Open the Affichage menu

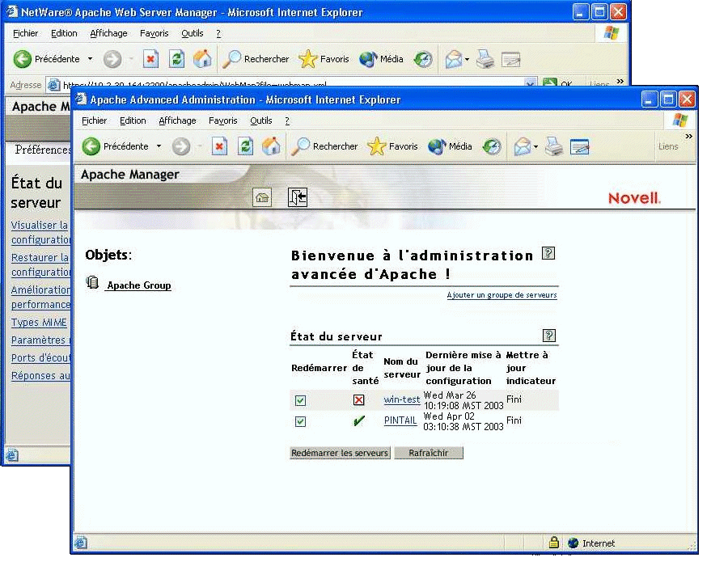(x=177, y=120)
